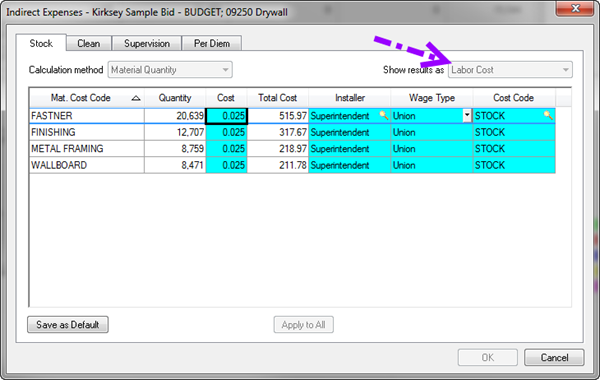This screenshot has height=380, width=600.
Task: Dismiss the dialog with Cancel
Action: point(554,357)
